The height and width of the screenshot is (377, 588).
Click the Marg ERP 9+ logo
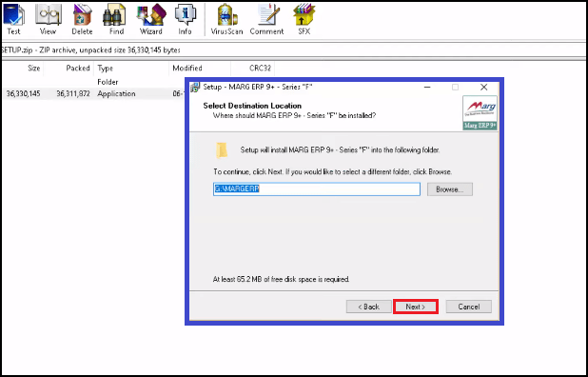pos(480,113)
